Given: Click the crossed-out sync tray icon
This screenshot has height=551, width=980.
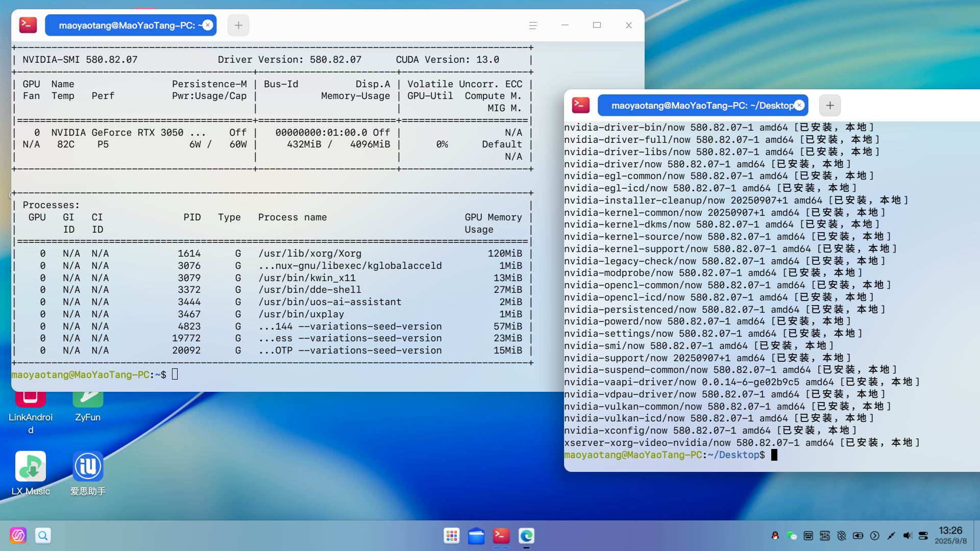Looking at the screenshot, I should click(842, 535).
